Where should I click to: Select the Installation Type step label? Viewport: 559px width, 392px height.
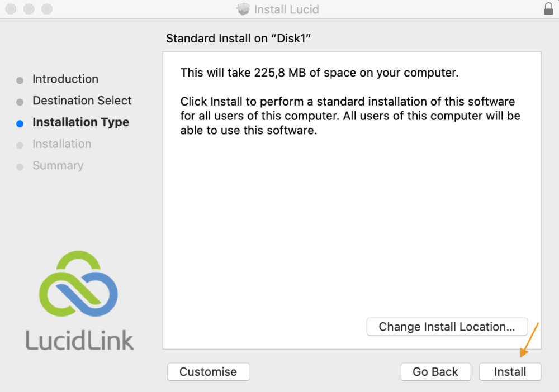click(x=81, y=123)
